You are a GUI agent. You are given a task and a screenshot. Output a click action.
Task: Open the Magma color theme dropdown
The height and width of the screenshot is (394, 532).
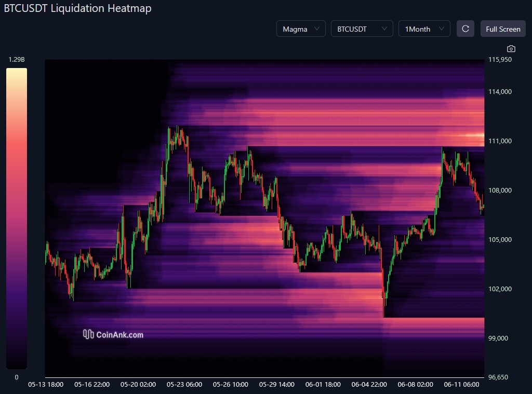301,29
